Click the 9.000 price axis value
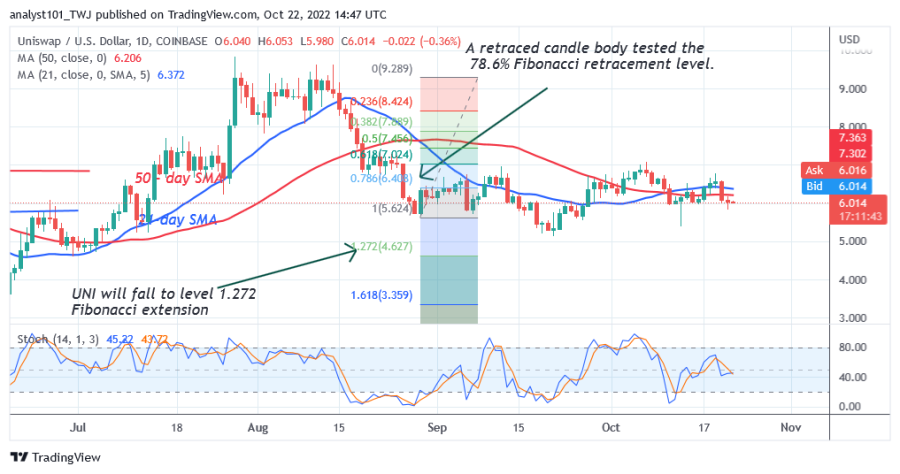 pyautogui.click(x=852, y=89)
